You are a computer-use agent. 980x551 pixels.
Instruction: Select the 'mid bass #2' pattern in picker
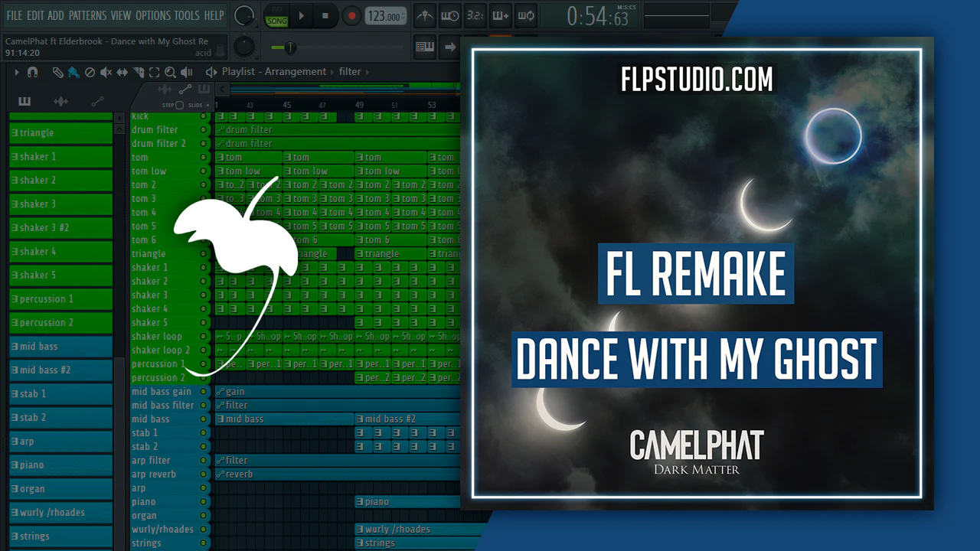pos(60,370)
